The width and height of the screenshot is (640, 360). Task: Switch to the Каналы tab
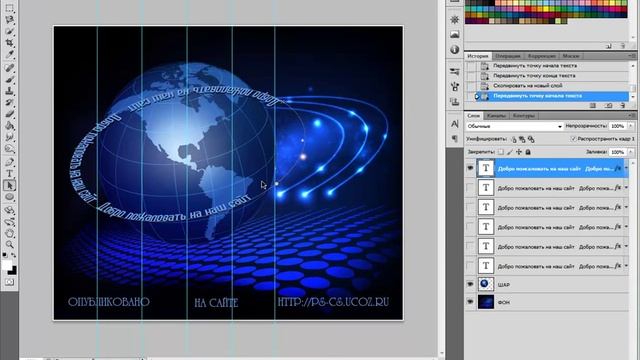point(496,116)
